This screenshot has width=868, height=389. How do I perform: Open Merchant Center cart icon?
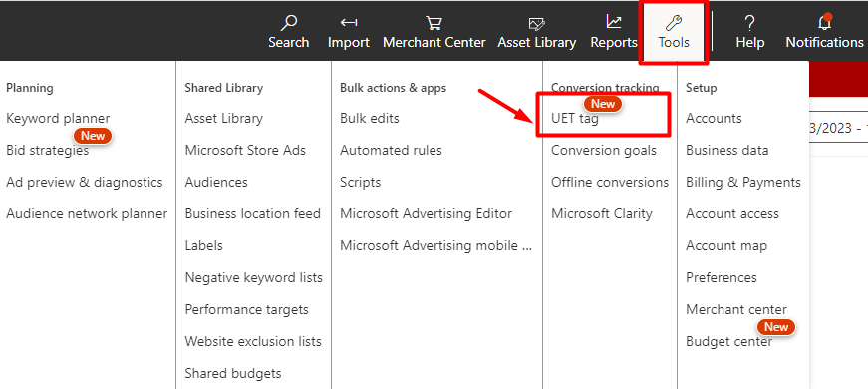tap(434, 23)
